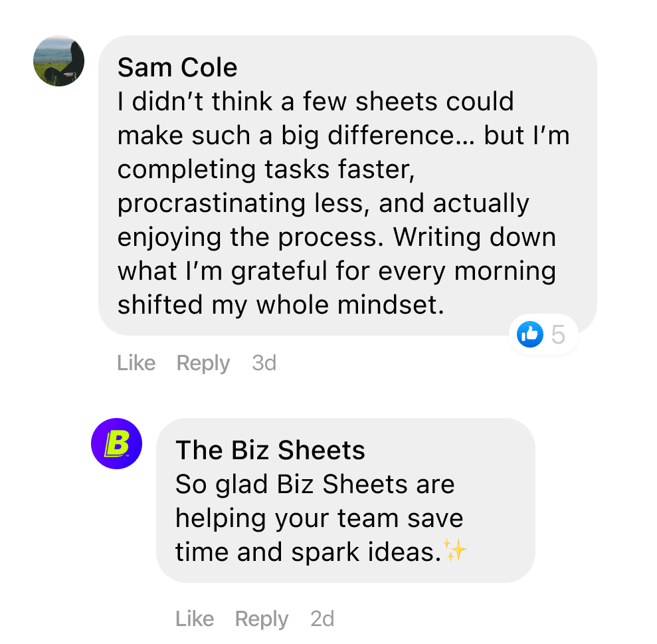Click the sparkle emoji in Biz Sheets reply
The height and width of the screenshot is (644, 657).
tap(455, 550)
